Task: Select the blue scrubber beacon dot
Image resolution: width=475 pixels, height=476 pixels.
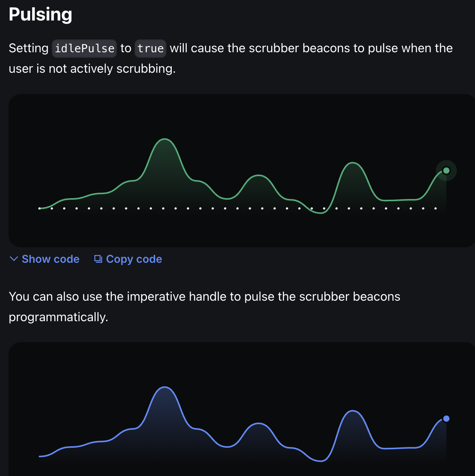Action: click(x=446, y=419)
